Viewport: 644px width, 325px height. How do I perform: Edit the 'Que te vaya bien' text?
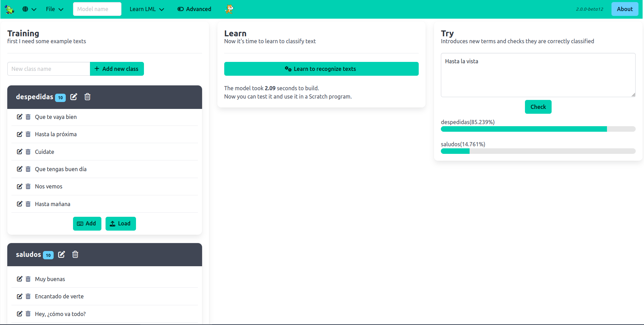20,117
